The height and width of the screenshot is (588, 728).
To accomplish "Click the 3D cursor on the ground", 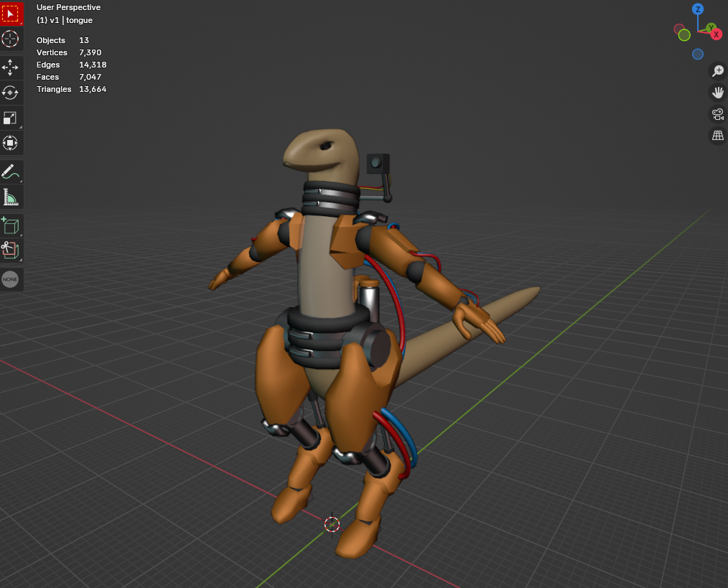I will pyautogui.click(x=332, y=524).
